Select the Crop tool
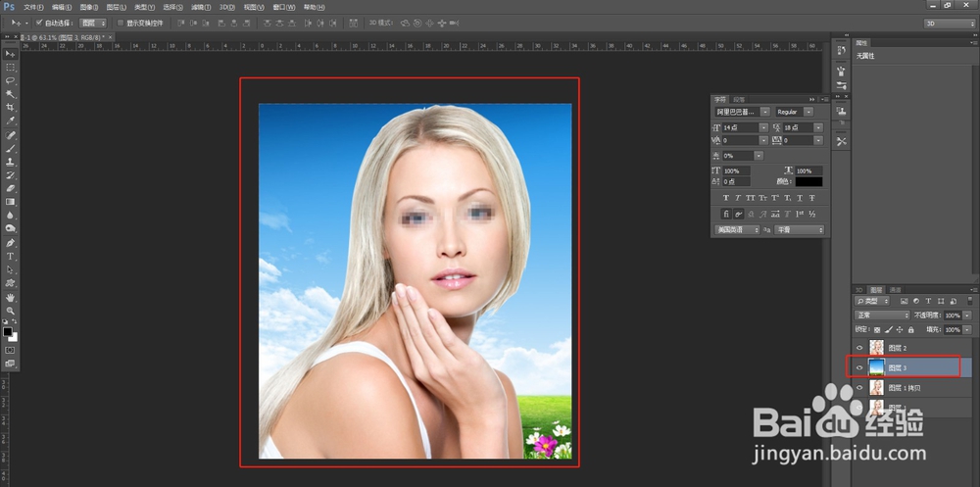Image resolution: width=980 pixels, height=487 pixels. (10, 108)
